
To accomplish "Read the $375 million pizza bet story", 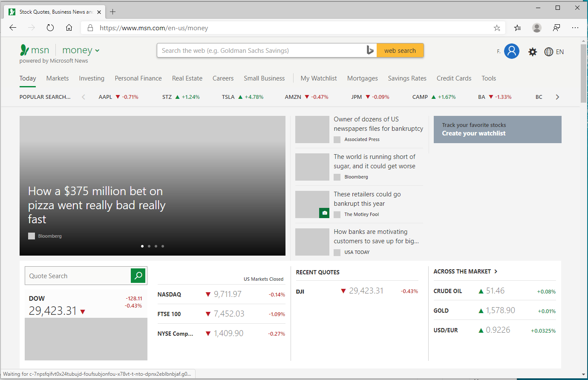I will tap(97, 205).
